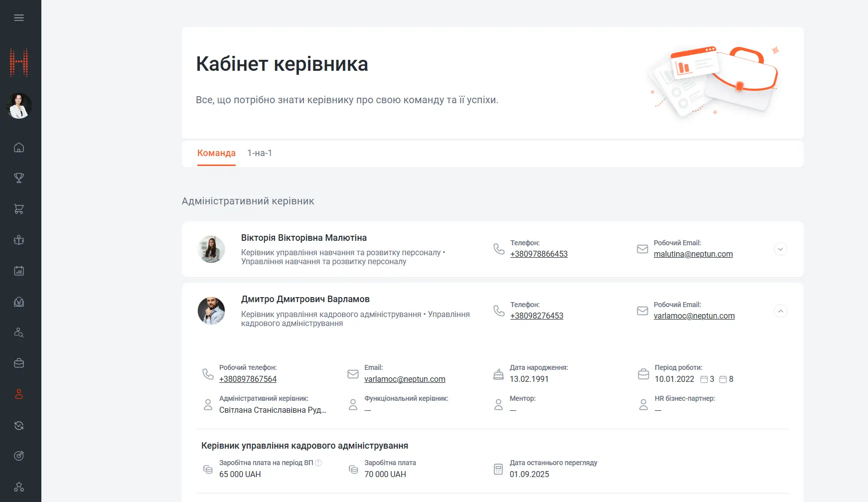Click phone number +380978866453
The image size is (868, 502).
click(539, 254)
